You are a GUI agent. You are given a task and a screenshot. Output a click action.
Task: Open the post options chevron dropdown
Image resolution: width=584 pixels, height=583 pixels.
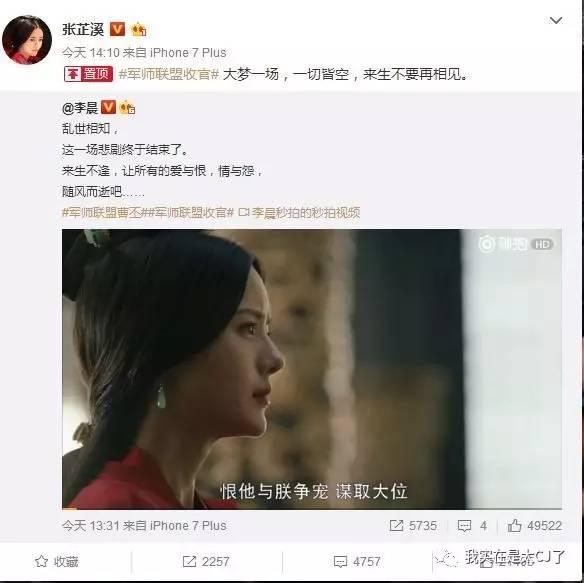[x=556, y=20]
